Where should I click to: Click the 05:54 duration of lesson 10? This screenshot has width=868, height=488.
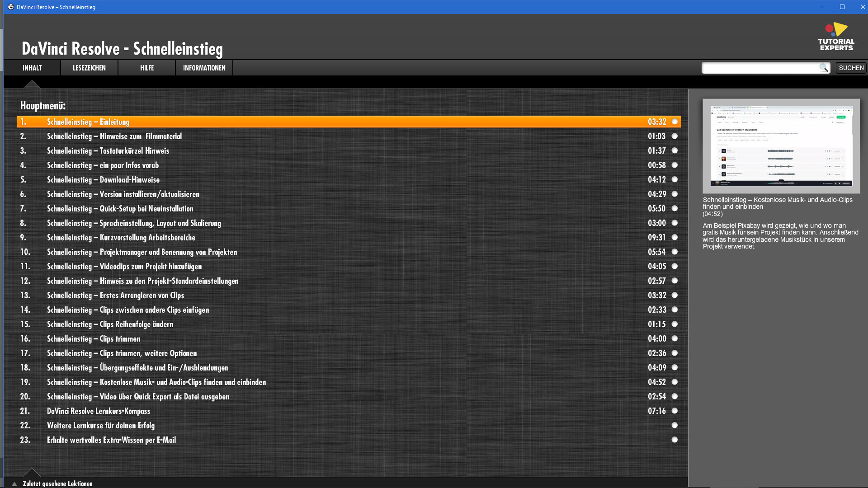657,252
